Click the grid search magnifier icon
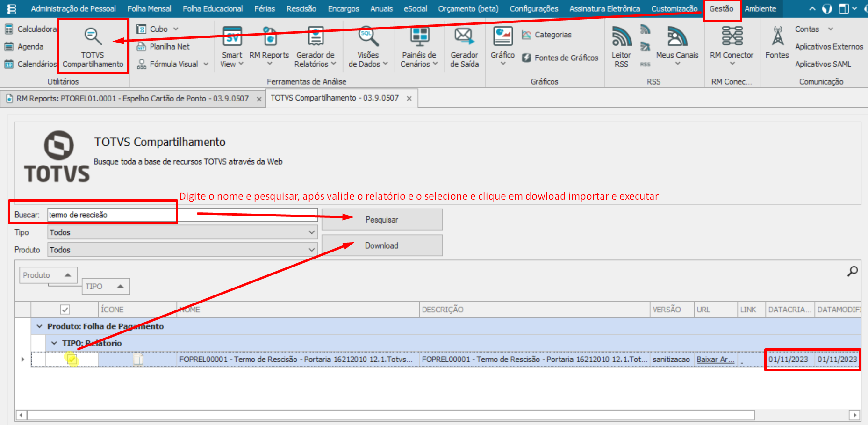 853,271
